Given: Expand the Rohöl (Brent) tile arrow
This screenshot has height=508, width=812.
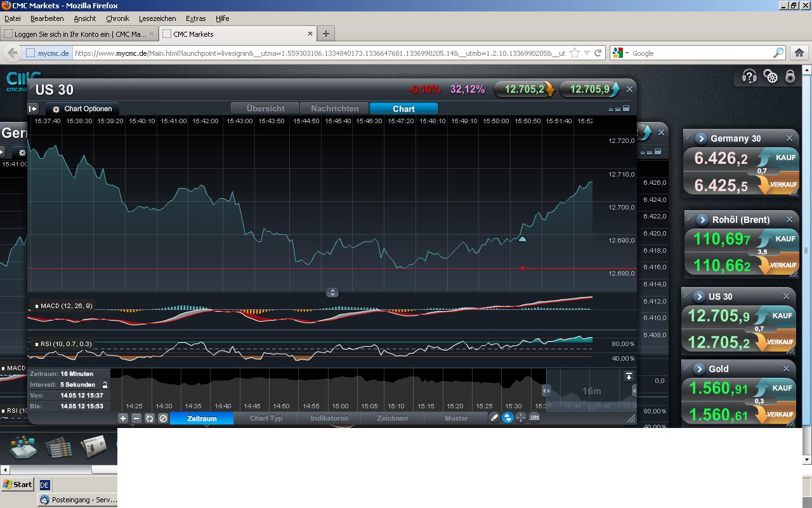Looking at the screenshot, I should (x=702, y=220).
